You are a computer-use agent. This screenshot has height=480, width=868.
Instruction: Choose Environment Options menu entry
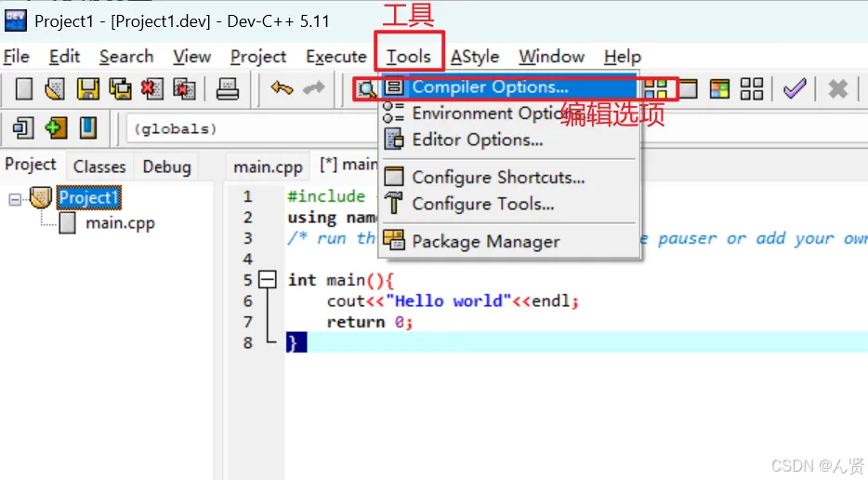[x=509, y=113]
